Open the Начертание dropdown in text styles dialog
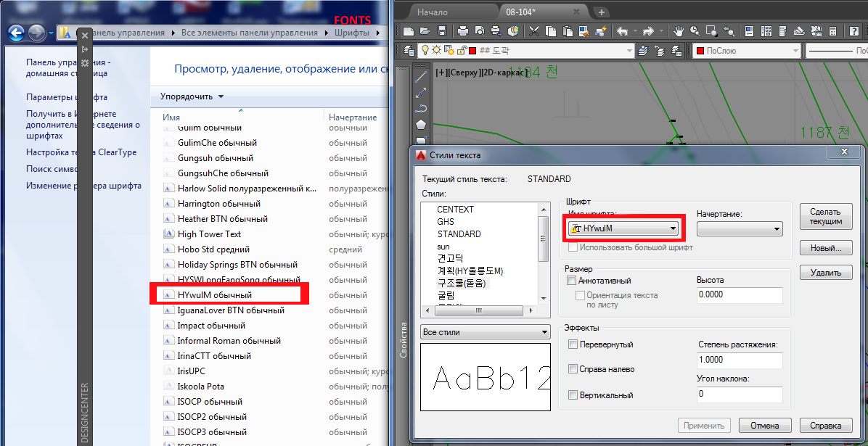This screenshot has width=868, height=446. [x=740, y=228]
